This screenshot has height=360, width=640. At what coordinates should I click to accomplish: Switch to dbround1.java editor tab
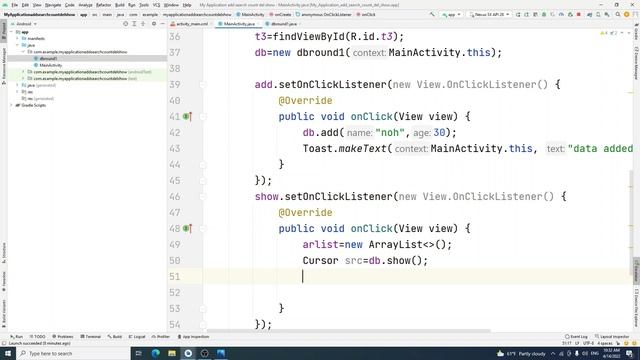284,24
